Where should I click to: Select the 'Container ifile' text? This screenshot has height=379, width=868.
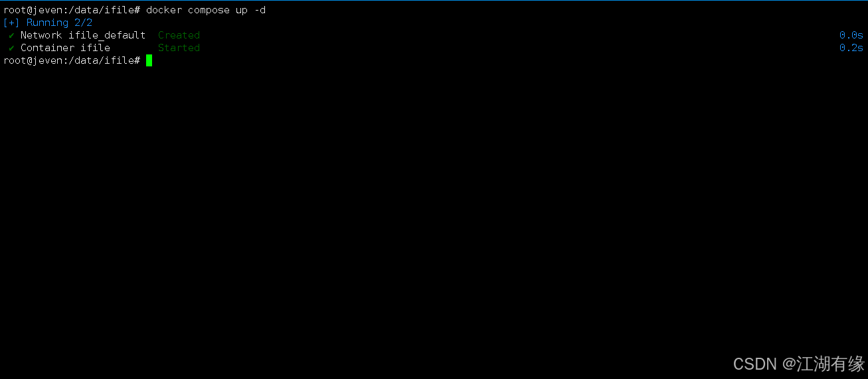[65, 48]
